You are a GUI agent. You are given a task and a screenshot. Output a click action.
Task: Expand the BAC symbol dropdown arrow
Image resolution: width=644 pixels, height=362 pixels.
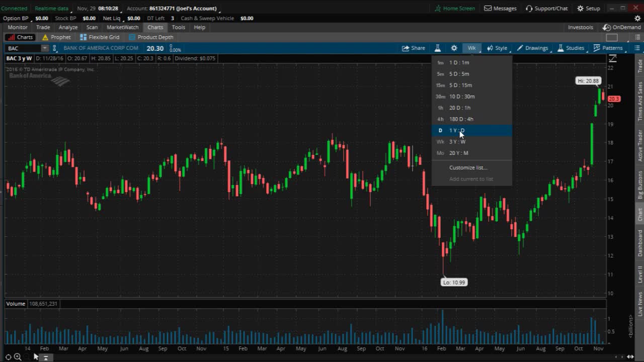(x=45, y=48)
